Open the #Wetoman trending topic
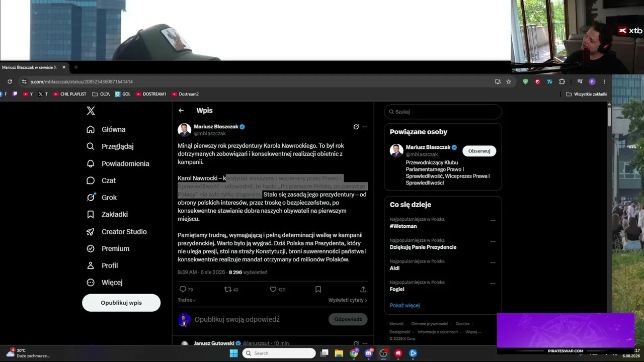This screenshot has width=644, height=362. pyautogui.click(x=403, y=226)
